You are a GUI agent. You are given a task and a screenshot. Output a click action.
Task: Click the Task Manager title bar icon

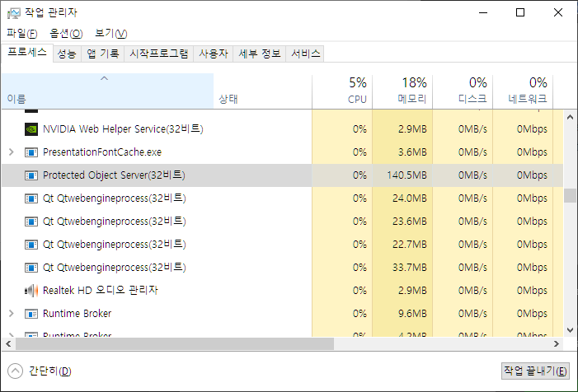(x=14, y=13)
